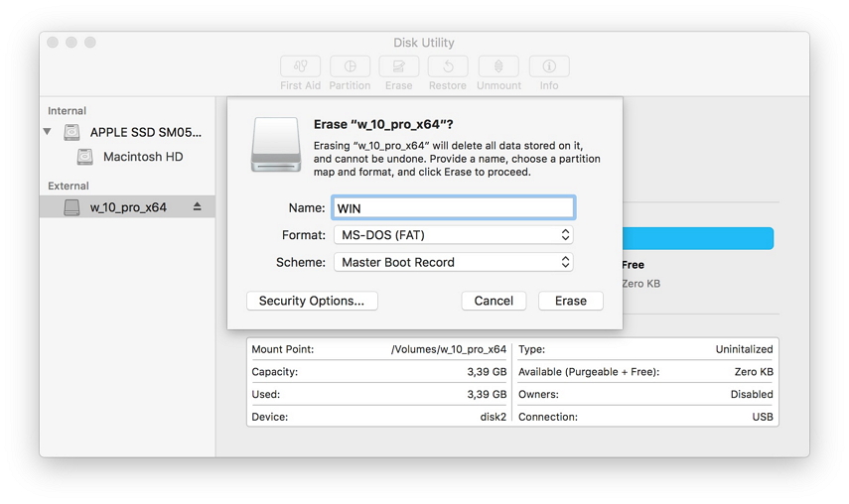Click the red close window button

tap(53, 43)
